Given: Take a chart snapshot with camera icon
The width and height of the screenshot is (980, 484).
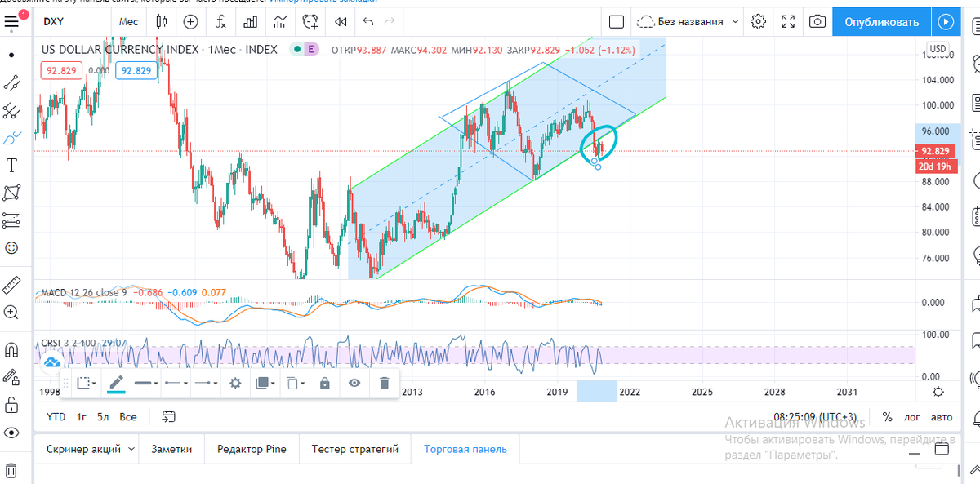Looking at the screenshot, I should click(817, 21).
